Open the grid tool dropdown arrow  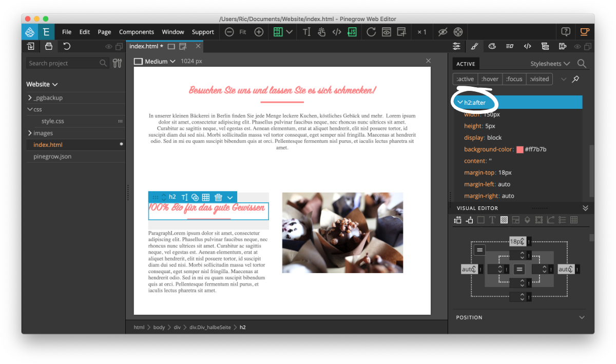290,32
